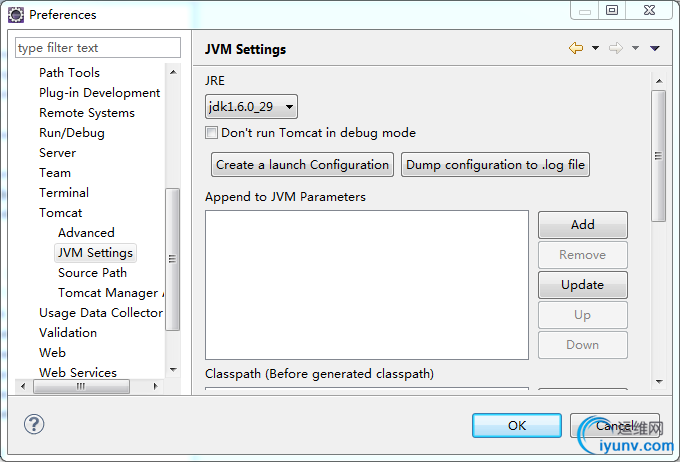Click the Add button for JVM Parameters
This screenshot has height=462, width=680.
click(x=582, y=225)
